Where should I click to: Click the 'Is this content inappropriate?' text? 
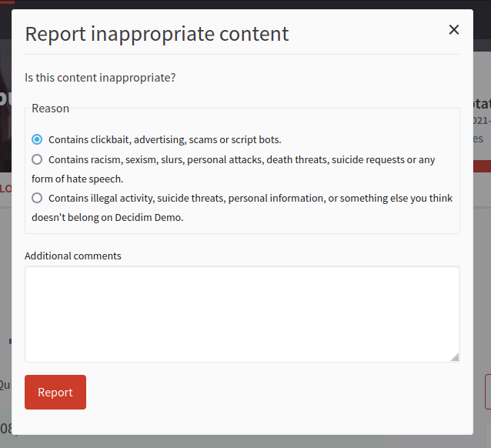pyautogui.click(x=100, y=78)
